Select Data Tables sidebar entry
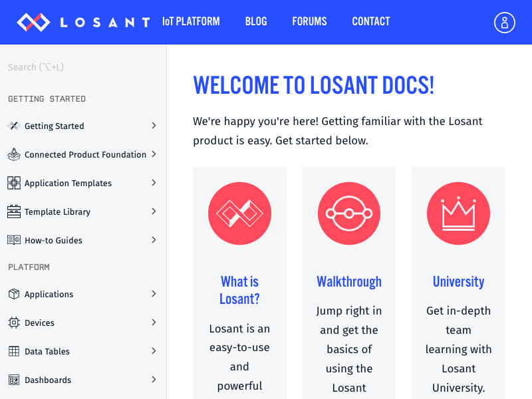 [x=47, y=351]
